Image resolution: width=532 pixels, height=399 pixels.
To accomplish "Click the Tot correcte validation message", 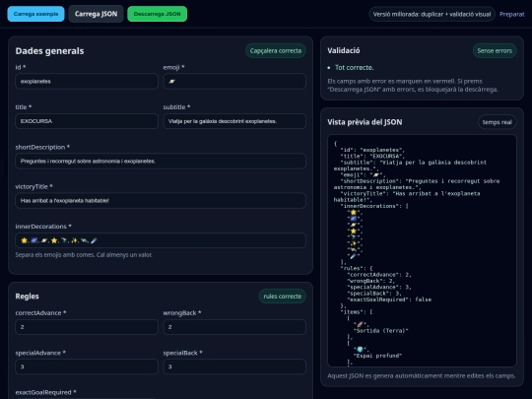I will coord(355,68).
